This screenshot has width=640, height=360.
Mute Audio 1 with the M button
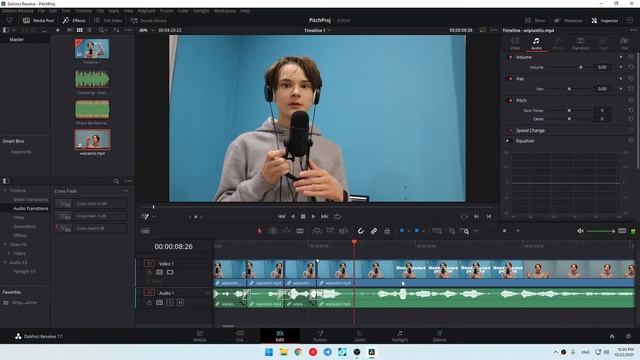pos(180,302)
